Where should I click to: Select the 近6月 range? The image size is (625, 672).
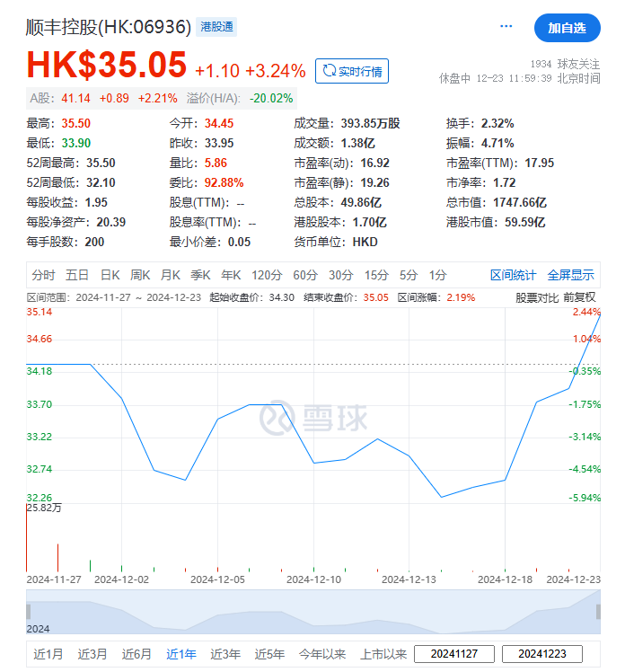click(136, 654)
